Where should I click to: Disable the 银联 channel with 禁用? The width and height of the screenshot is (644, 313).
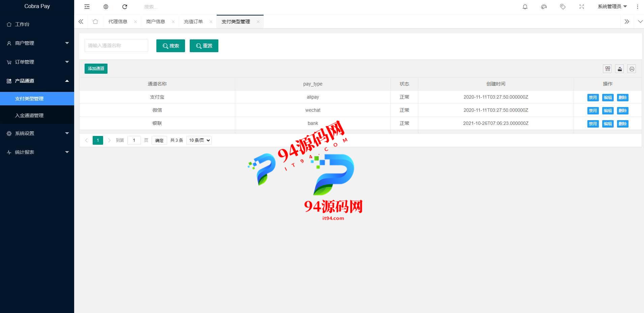click(x=593, y=124)
